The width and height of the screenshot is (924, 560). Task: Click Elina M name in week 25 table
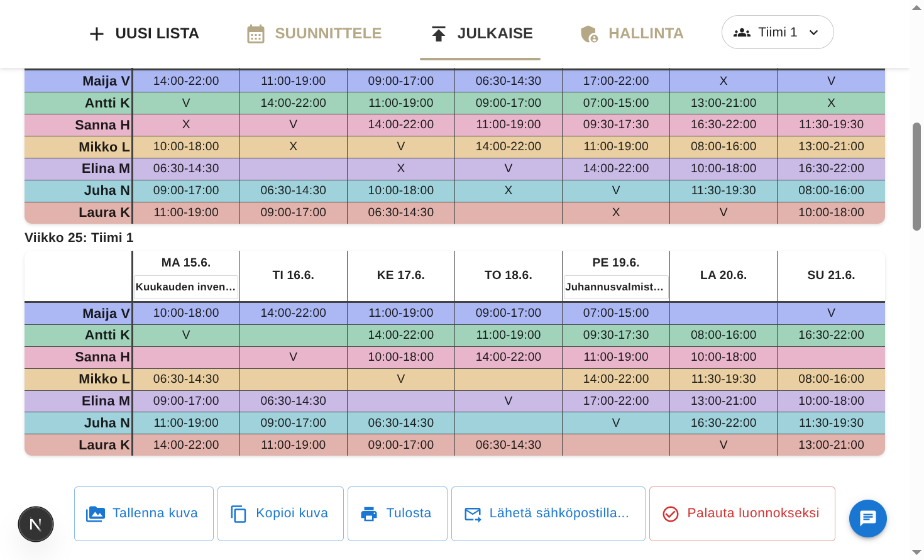[106, 401]
